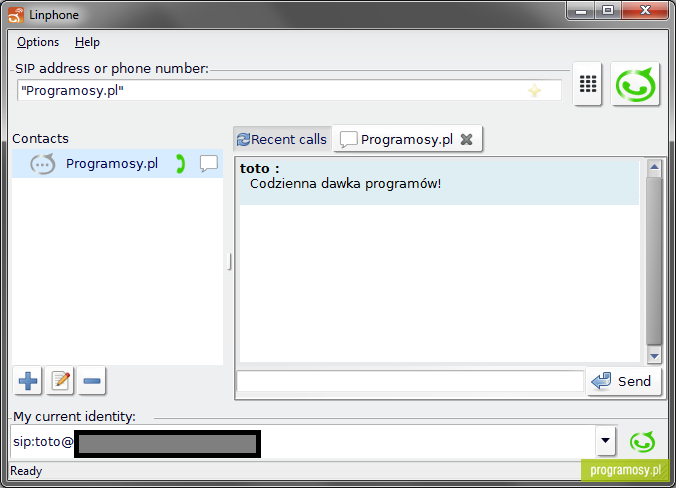
Task: Start call with large green call button
Action: click(x=635, y=84)
